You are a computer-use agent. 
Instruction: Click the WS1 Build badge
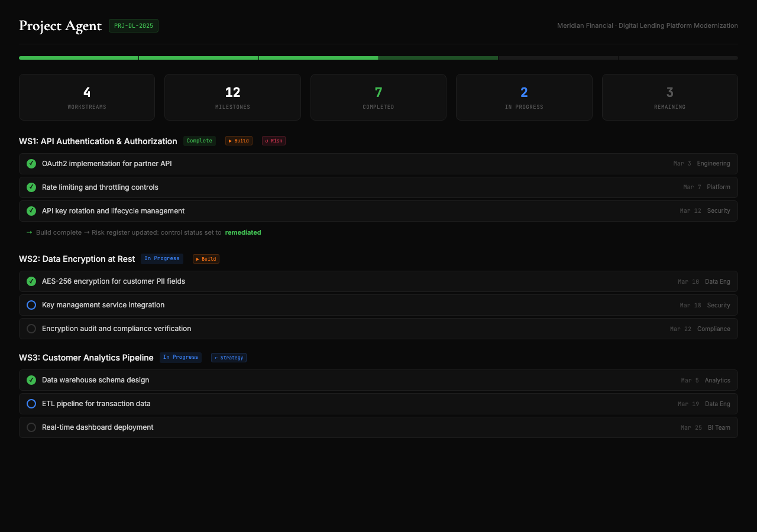pos(238,141)
